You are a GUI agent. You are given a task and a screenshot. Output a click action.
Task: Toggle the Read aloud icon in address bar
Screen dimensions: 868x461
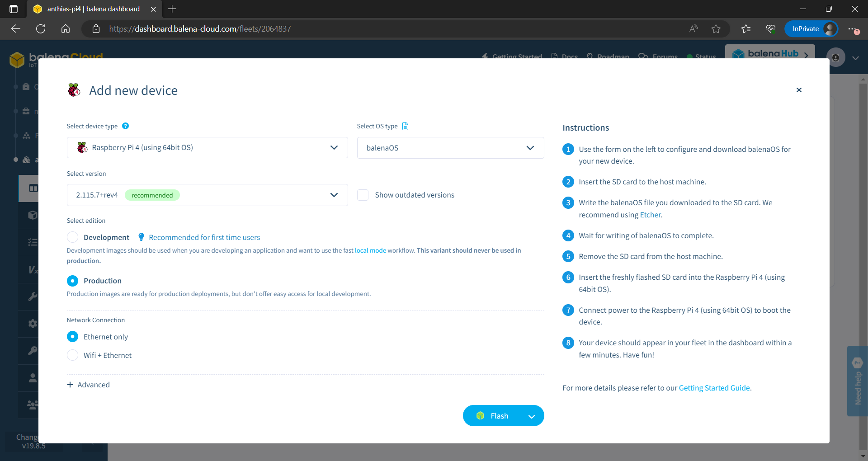pyautogui.click(x=693, y=29)
